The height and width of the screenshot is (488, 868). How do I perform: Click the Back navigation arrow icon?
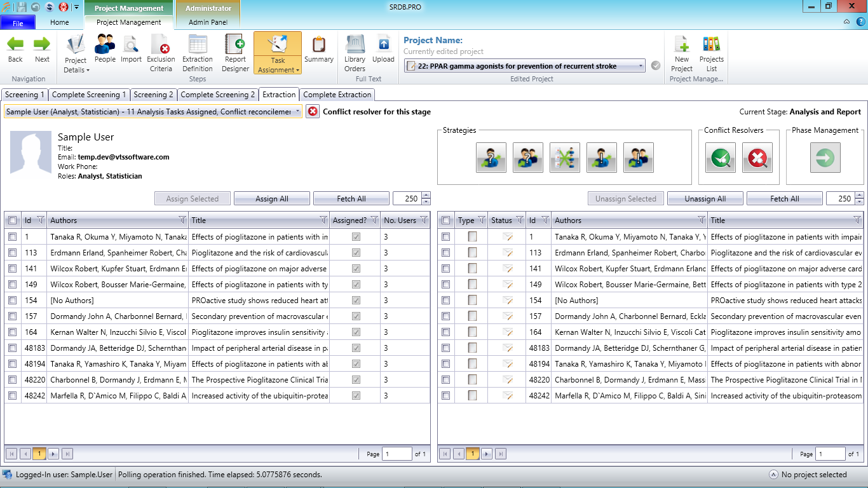[15, 44]
